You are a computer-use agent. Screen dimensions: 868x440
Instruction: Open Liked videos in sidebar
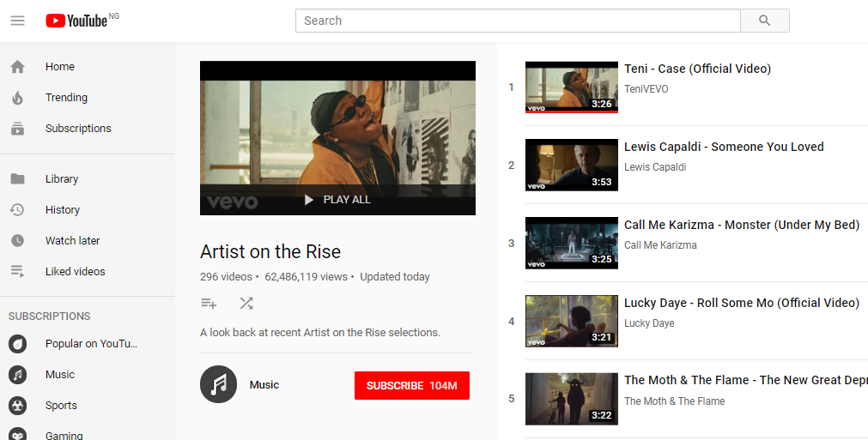pos(76,271)
